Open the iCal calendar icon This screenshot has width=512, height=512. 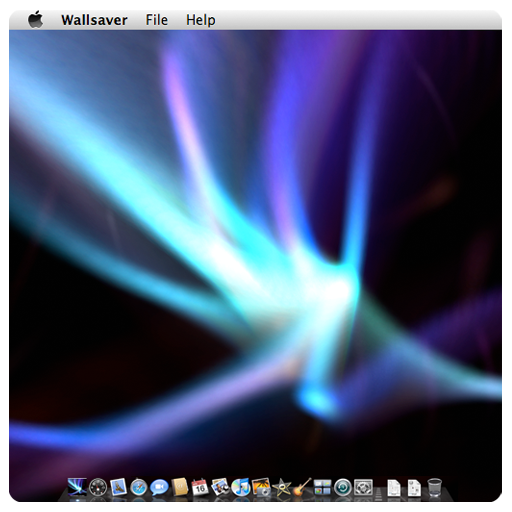200,488
